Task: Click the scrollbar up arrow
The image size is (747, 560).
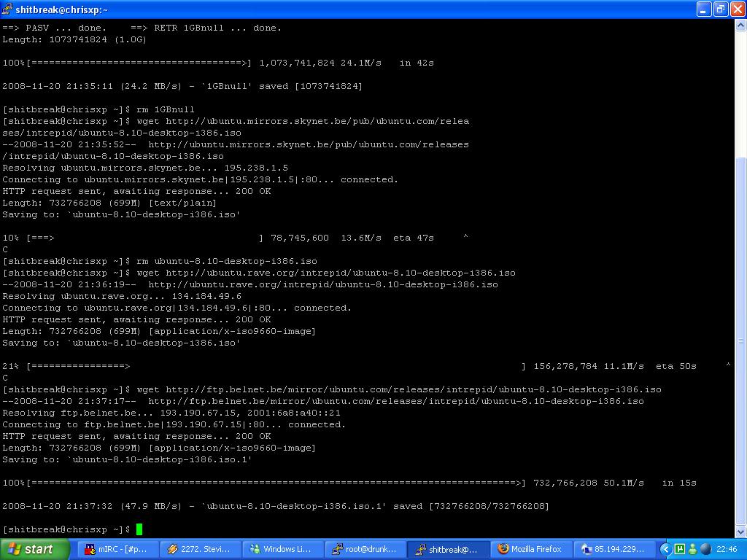Action: coord(741,26)
